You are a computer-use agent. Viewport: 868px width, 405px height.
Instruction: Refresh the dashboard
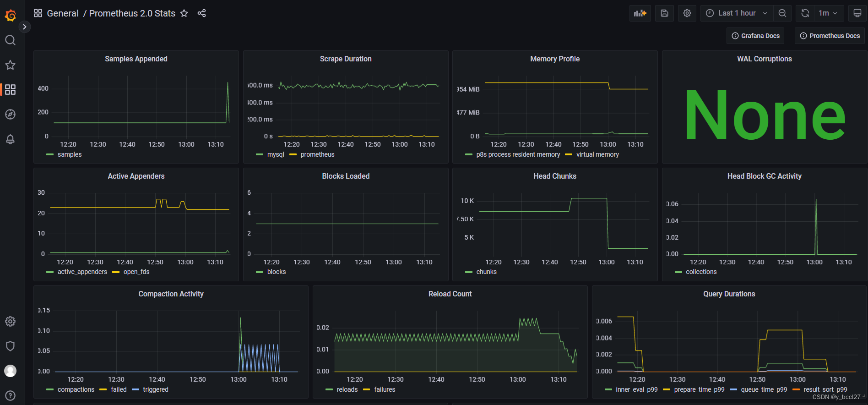(805, 13)
